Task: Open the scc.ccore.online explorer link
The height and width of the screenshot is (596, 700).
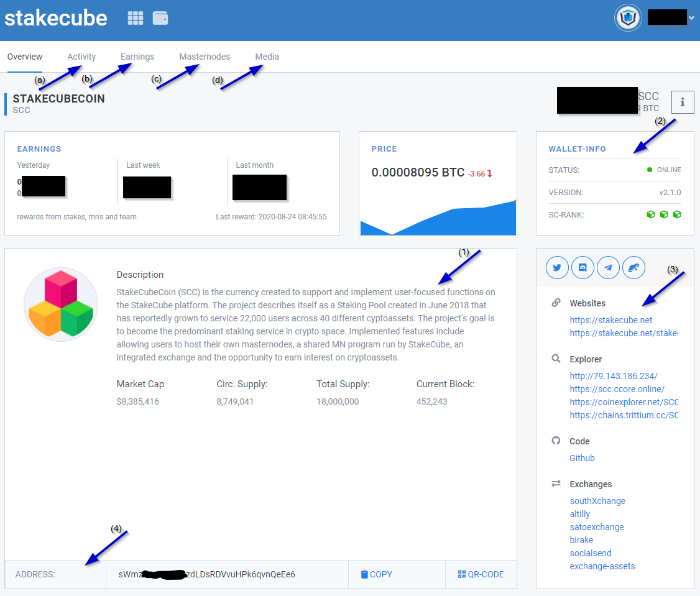Action: click(x=617, y=389)
